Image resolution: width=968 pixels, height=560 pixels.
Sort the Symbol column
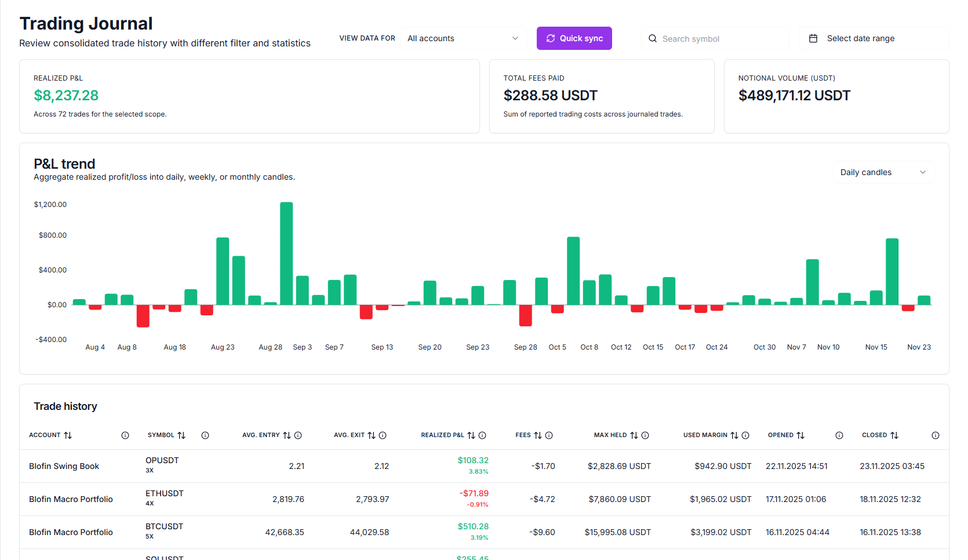pyautogui.click(x=182, y=435)
